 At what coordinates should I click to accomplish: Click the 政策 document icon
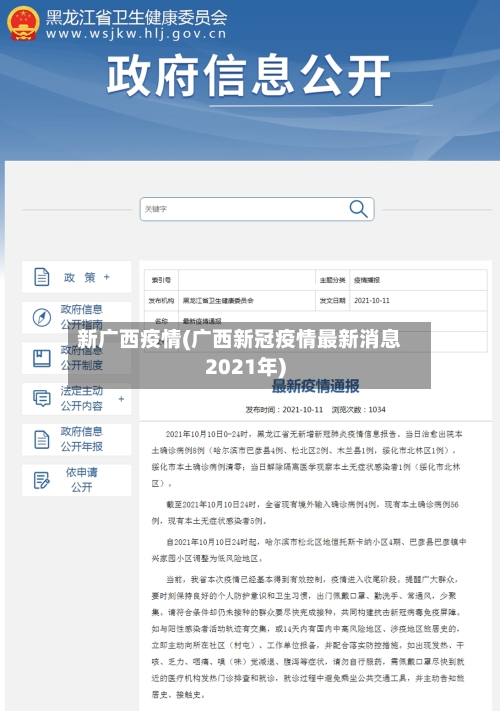tap(42, 277)
